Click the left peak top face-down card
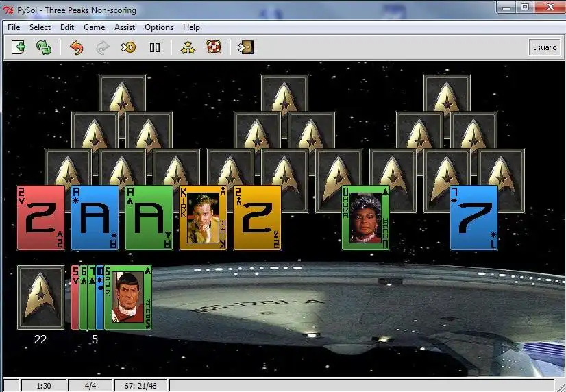 (123, 94)
